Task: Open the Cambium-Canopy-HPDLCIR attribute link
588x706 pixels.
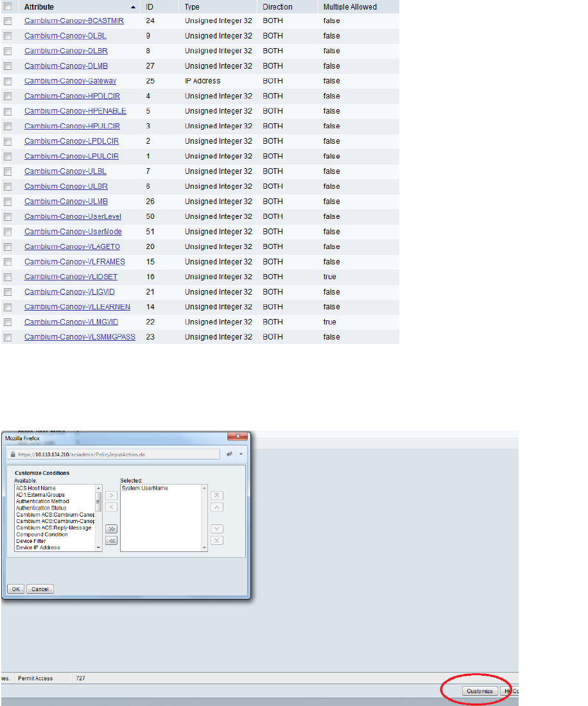Action: point(72,96)
